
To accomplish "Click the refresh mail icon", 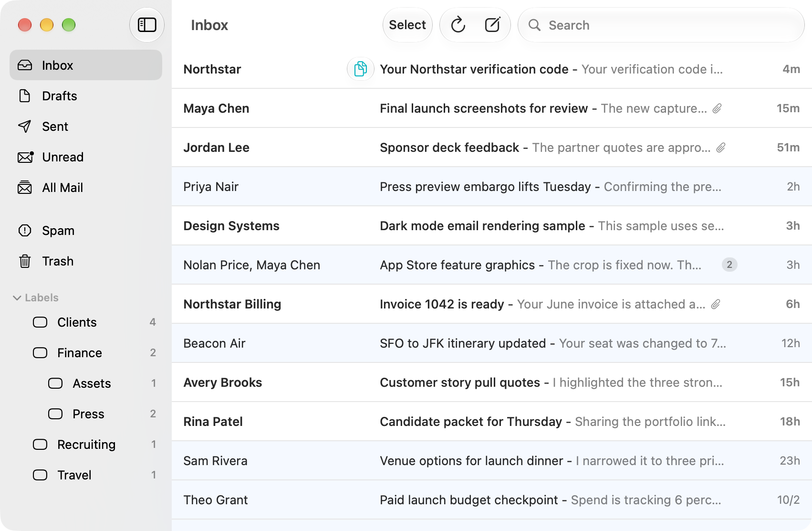I will [458, 25].
